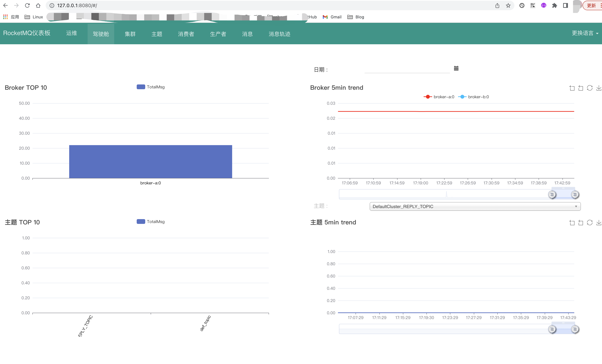This screenshot has height=364, width=602.
Task: Open the Extensions puzzle icon
Action: click(555, 5)
